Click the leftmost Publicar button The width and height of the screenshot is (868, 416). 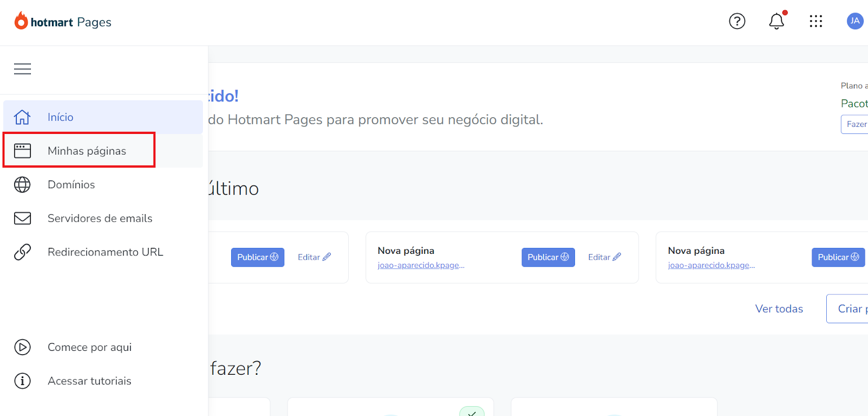258,257
